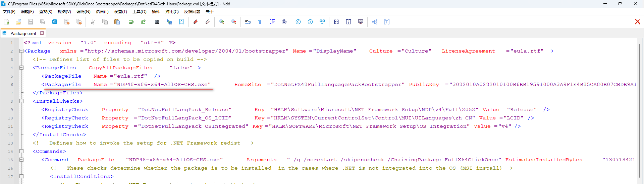Click the red highlighter marker icon
The image size is (644, 184).
(x=196, y=22)
